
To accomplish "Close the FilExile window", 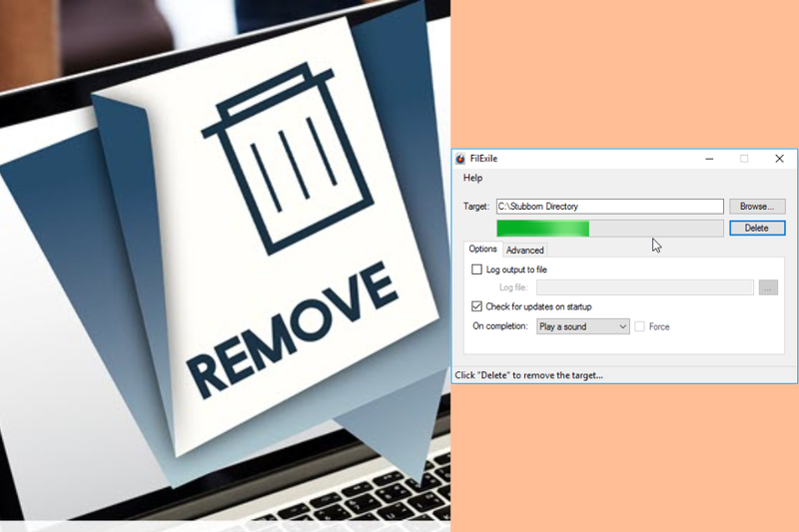I will coord(779,159).
